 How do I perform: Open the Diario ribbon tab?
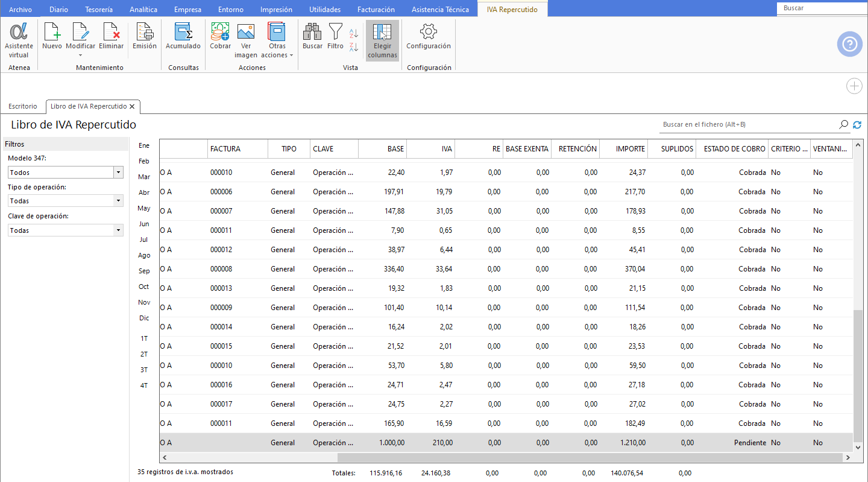click(x=58, y=10)
